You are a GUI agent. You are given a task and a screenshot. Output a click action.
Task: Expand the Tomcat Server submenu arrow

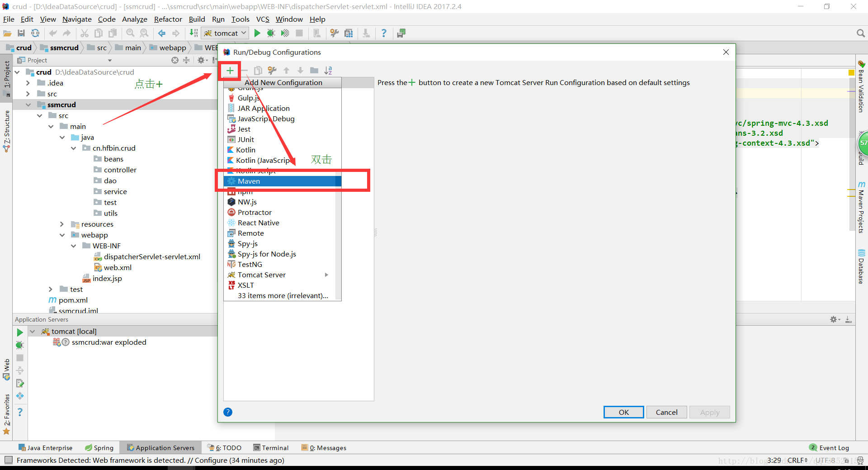[x=326, y=275]
